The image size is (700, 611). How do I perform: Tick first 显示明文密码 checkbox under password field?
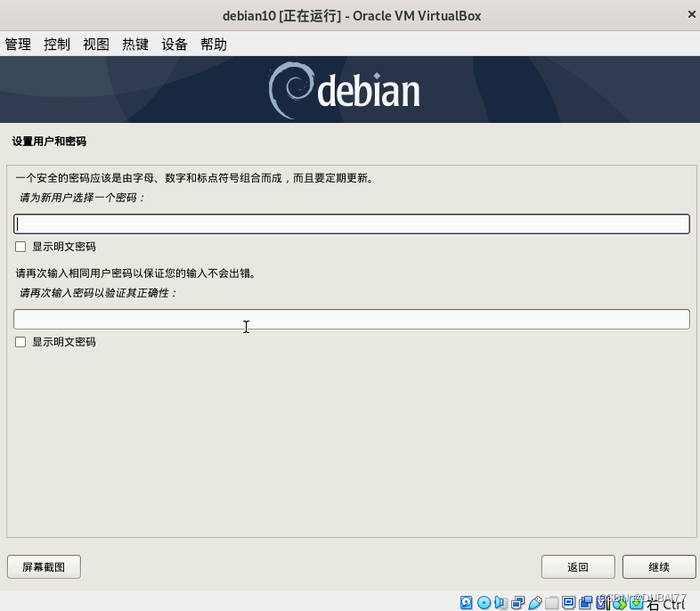[20, 247]
